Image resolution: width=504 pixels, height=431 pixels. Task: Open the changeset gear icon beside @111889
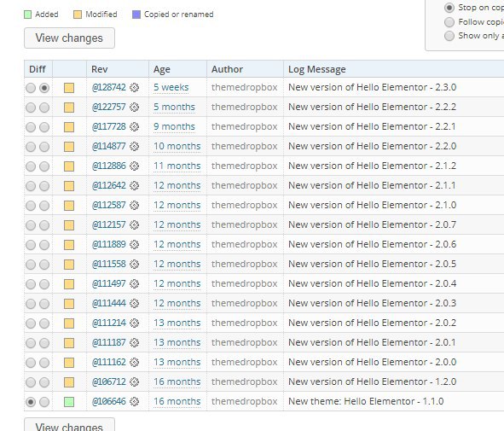[x=135, y=244]
